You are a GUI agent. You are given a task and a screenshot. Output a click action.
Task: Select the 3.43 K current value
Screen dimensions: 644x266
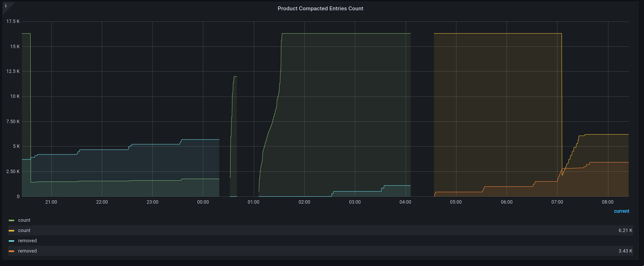(625, 251)
